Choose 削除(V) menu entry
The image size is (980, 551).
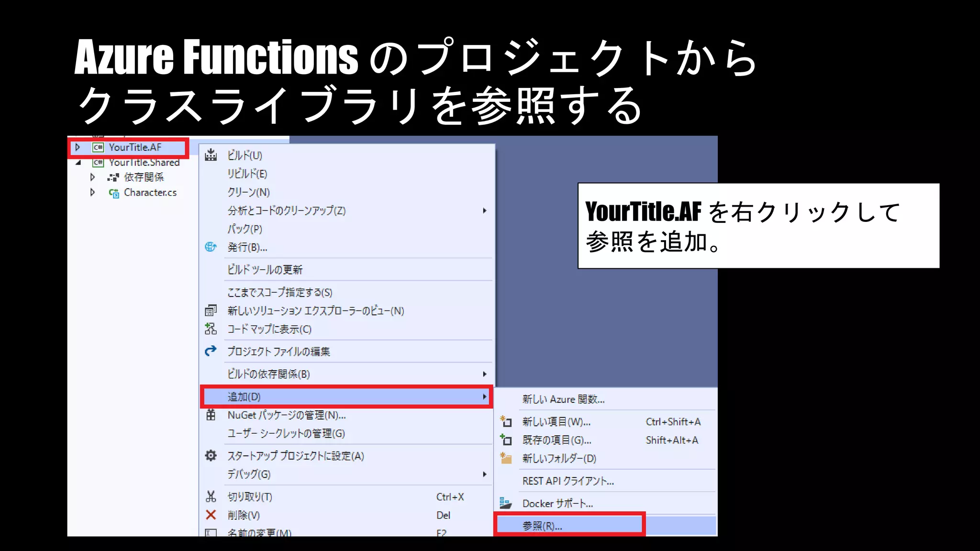(x=346, y=515)
